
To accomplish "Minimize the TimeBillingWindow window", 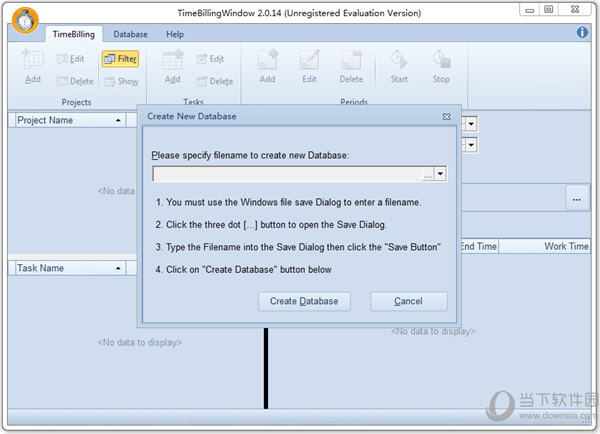I will click(x=530, y=10).
